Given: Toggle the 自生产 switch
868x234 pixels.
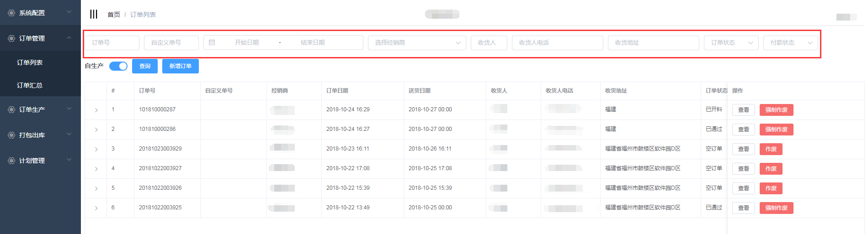Looking at the screenshot, I should [x=118, y=66].
